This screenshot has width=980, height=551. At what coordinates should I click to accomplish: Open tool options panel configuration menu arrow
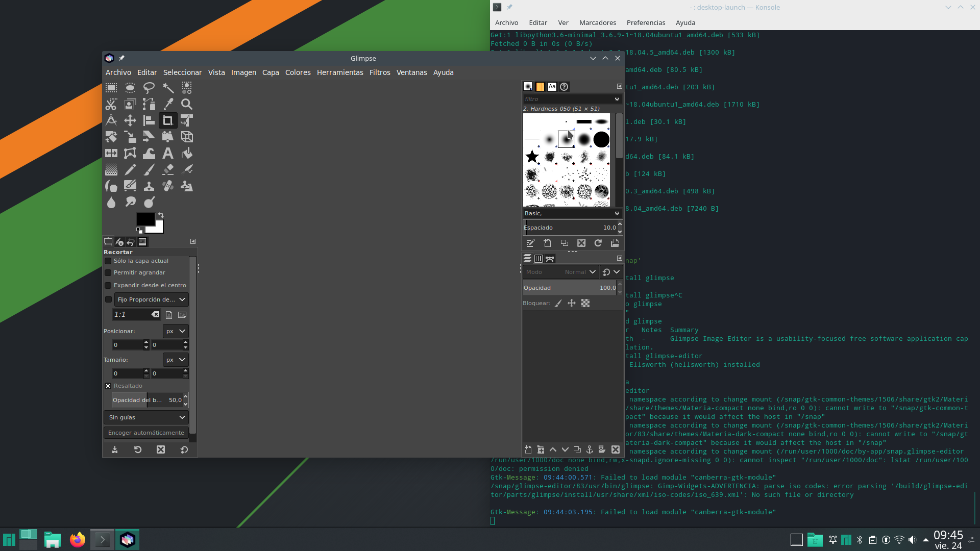pos(193,241)
